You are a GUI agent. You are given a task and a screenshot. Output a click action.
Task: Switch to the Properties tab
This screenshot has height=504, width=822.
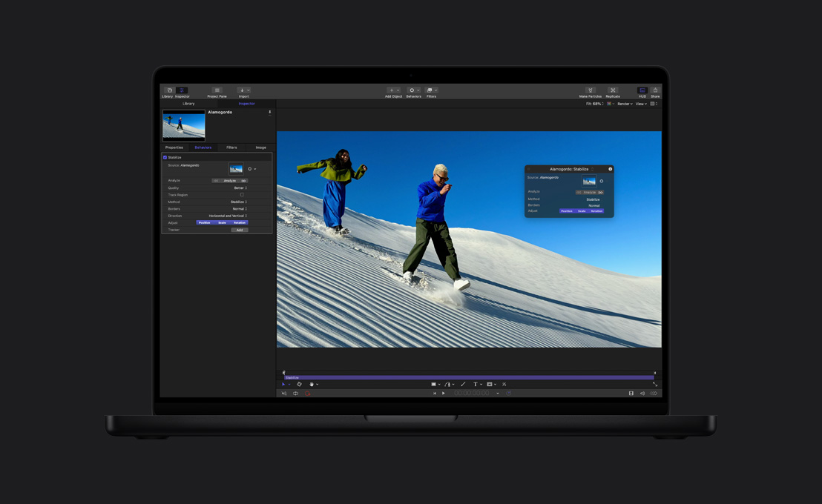pyautogui.click(x=174, y=147)
